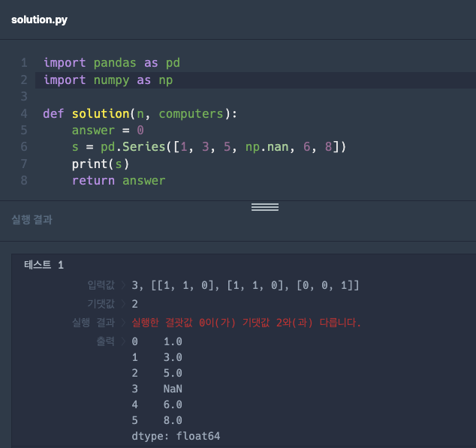Grab the horizontal panel resize handle
The image size is (476, 448).
pos(265,207)
